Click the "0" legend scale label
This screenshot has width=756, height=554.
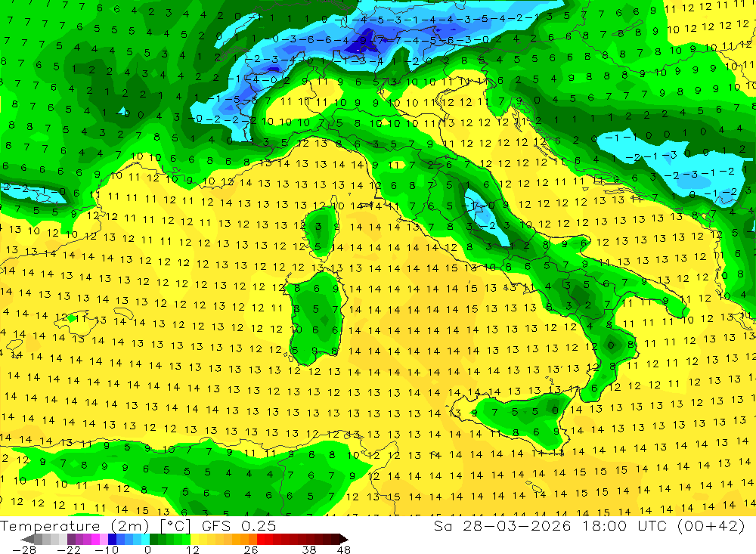[148, 550]
